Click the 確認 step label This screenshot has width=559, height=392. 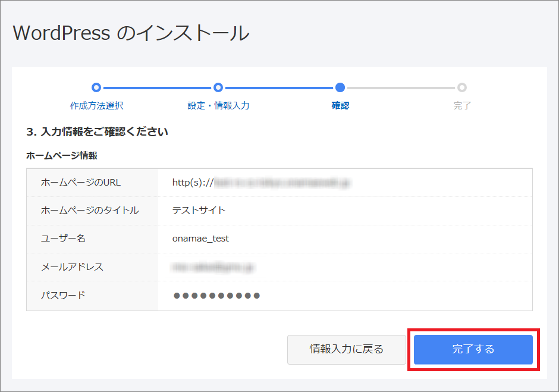pos(341,105)
